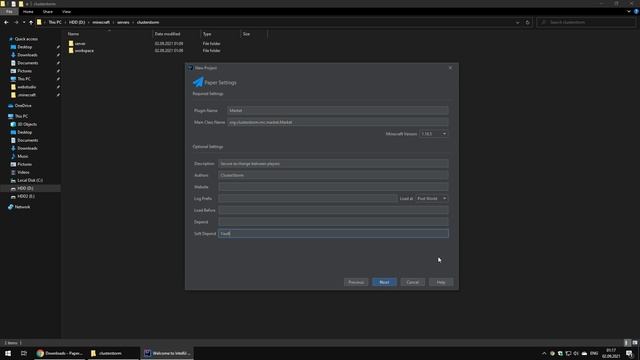Refresh the Explorer folder view
Image resolution: width=640 pixels, height=360 pixels.
pyautogui.click(x=527, y=22)
